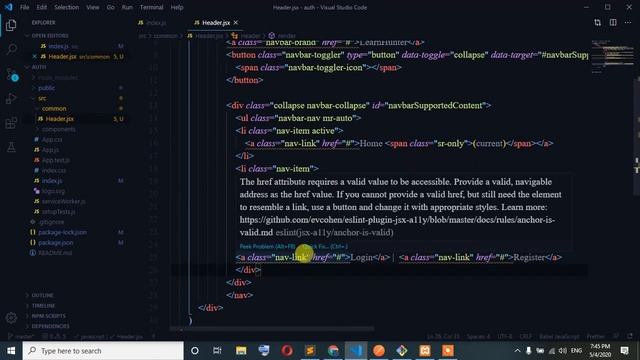Open the Postman icon on the taskbar

379,351
